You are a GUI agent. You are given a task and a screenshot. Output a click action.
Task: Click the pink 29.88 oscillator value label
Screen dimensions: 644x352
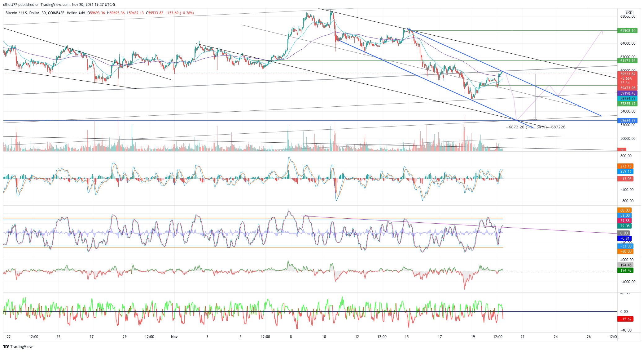625,221
